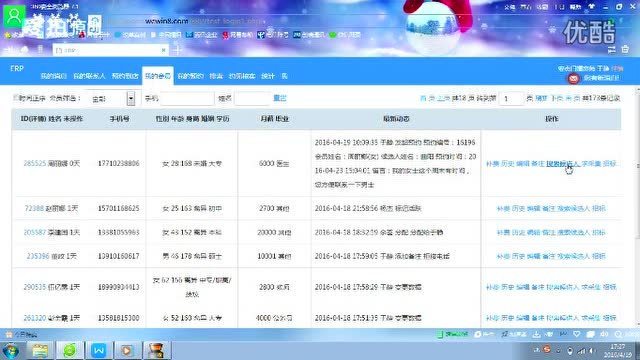The image size is (640, 360).
Task: Open the 约见核查 tab
Action: coord(242,76)
